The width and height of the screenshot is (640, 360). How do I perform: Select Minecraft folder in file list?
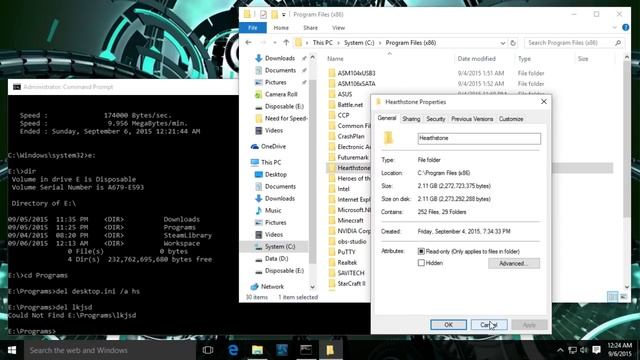click(x=350, y=220)
